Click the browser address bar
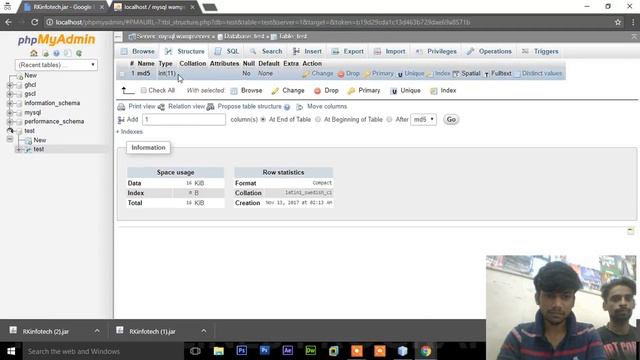The image size is (640, 360). [327, 22]
